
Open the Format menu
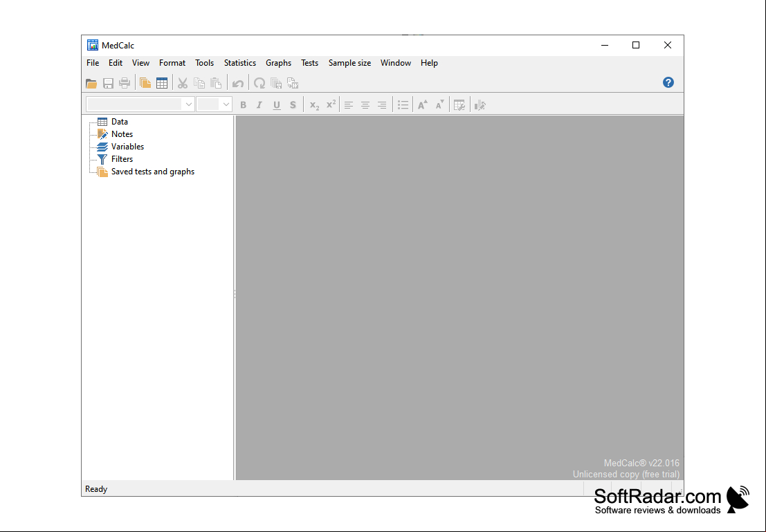(x=172, y=63)
